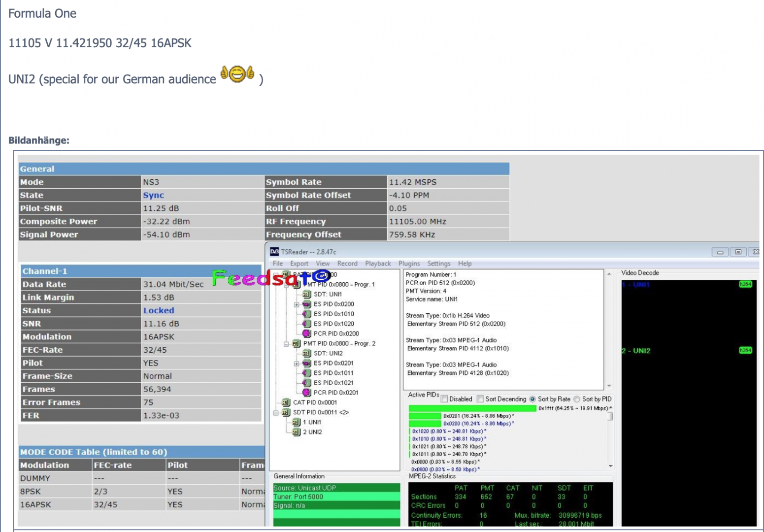Click the h264 badge next to UNI2

coord(745,351)
